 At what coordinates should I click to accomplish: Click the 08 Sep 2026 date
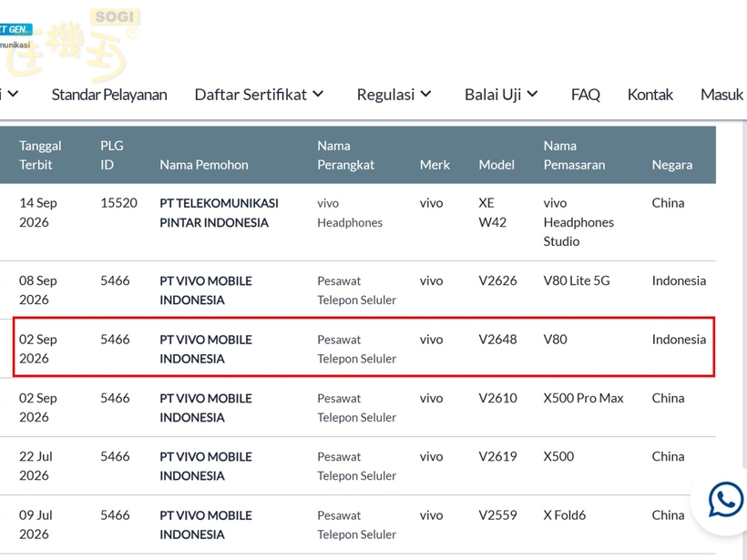(38, 290)
